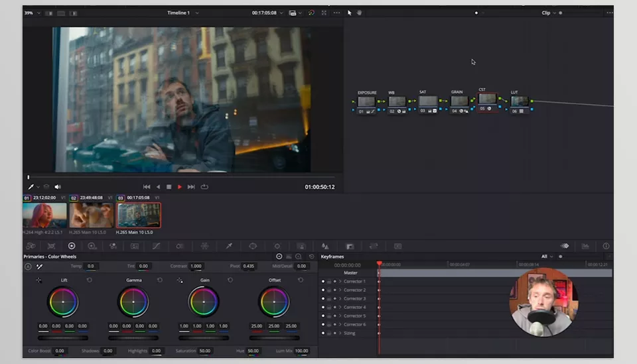Play the clip forward
This screenshot has height=364, width=637.
180,187
